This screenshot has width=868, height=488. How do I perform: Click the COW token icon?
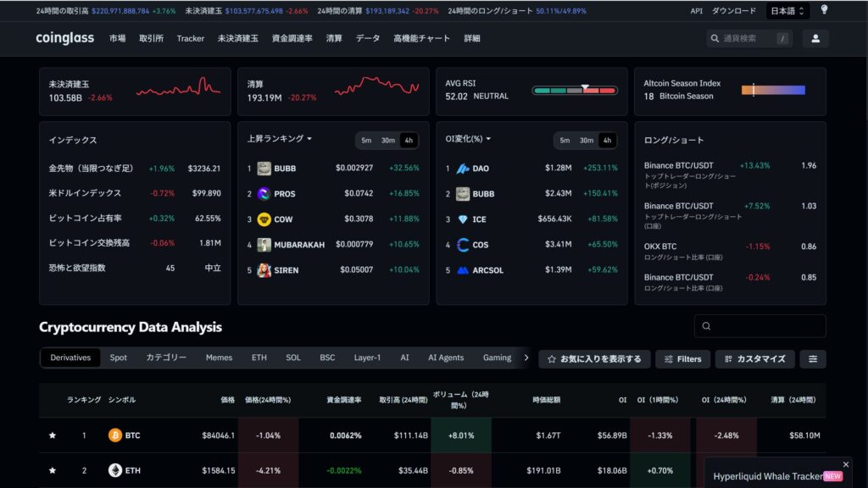264,219
